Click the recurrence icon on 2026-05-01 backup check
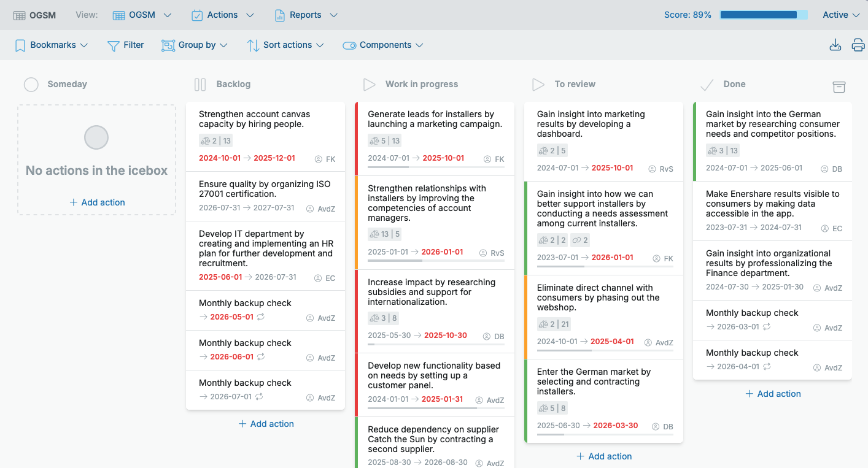 coord(261,317)
